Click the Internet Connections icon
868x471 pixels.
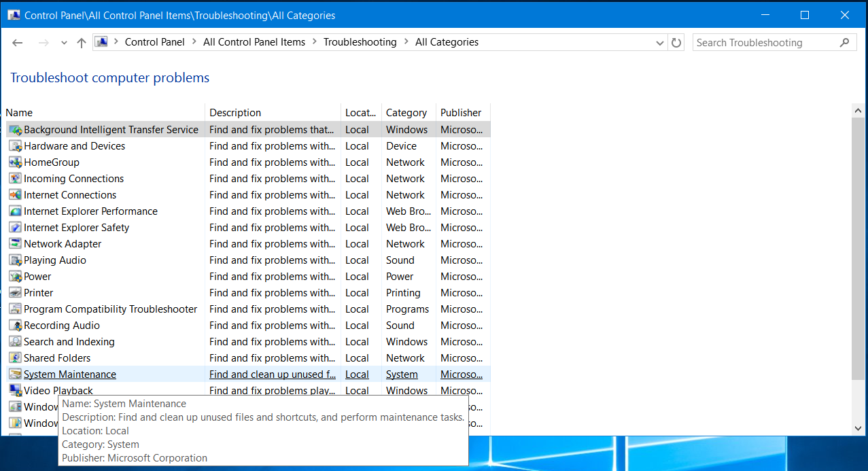(x=15, y=195)
